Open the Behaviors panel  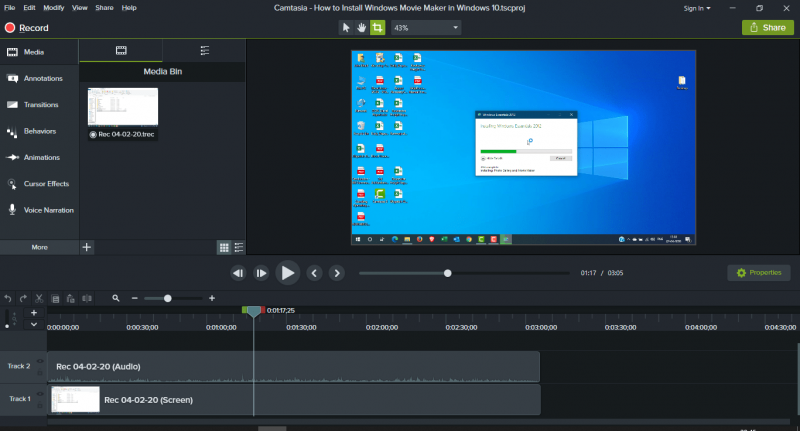[39, 131]
